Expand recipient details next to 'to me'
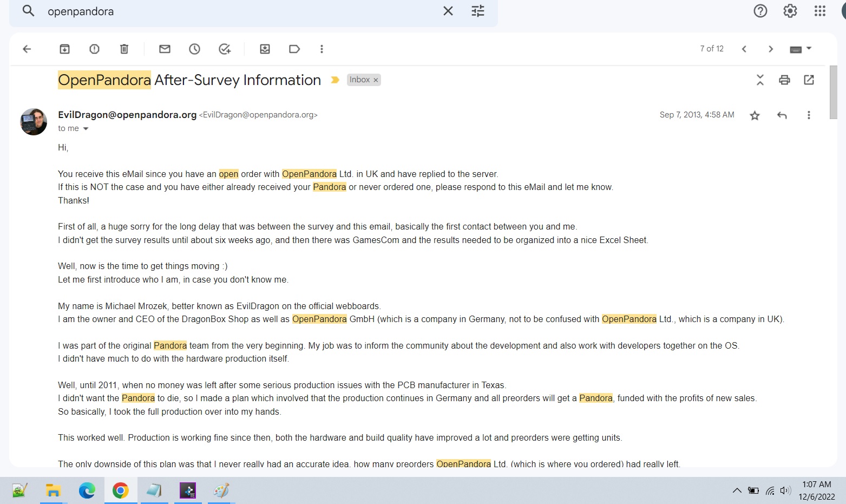This screenshot has width=846, height=504. point(86,129)
